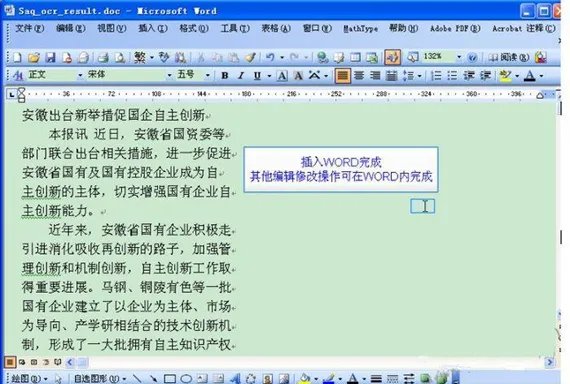Select the Oval drawing tool
This screenshot has height=384, width=570.
tap(186, 379)
